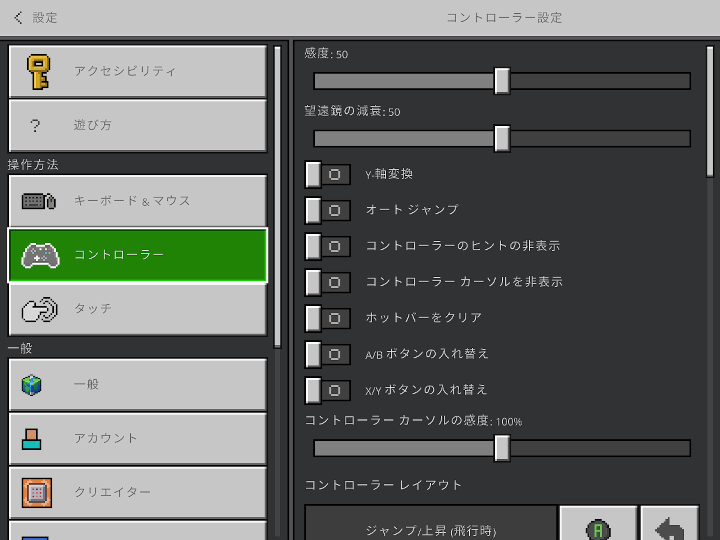Click the 設定 back label

click(x=45, y=18)
